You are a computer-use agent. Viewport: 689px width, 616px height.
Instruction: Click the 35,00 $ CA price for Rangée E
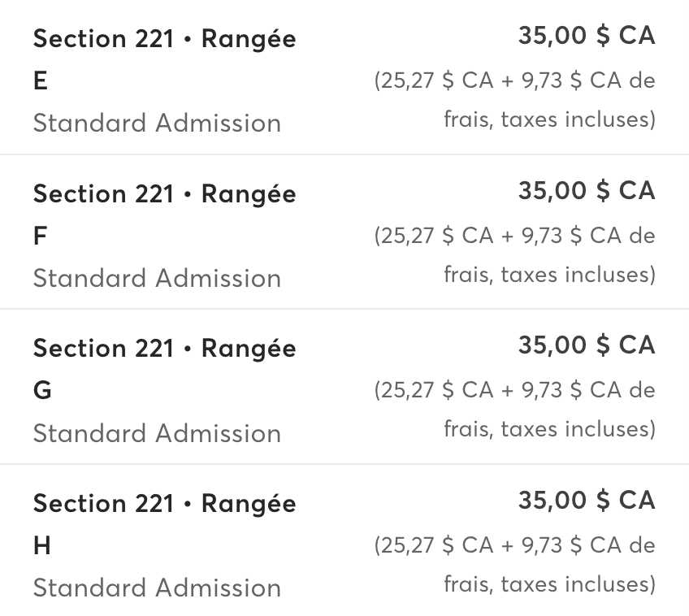587,36
